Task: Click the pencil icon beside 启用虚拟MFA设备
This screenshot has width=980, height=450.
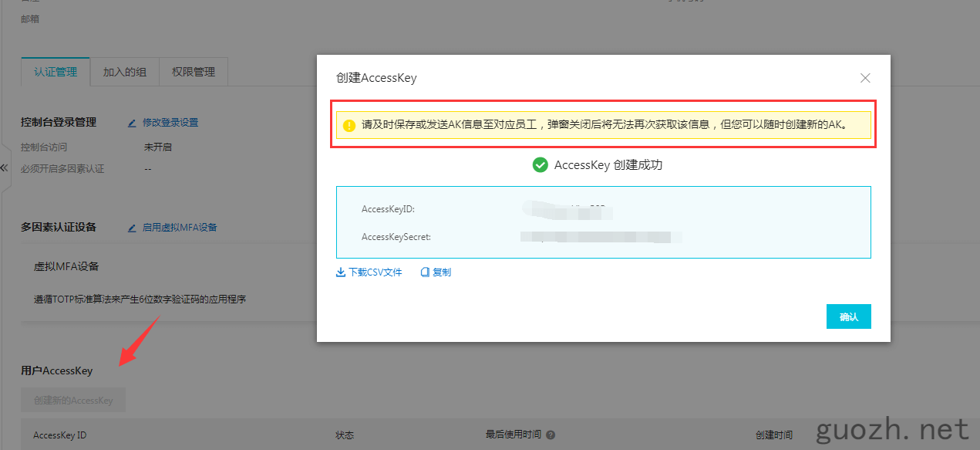Action: [x=133, y=227]
